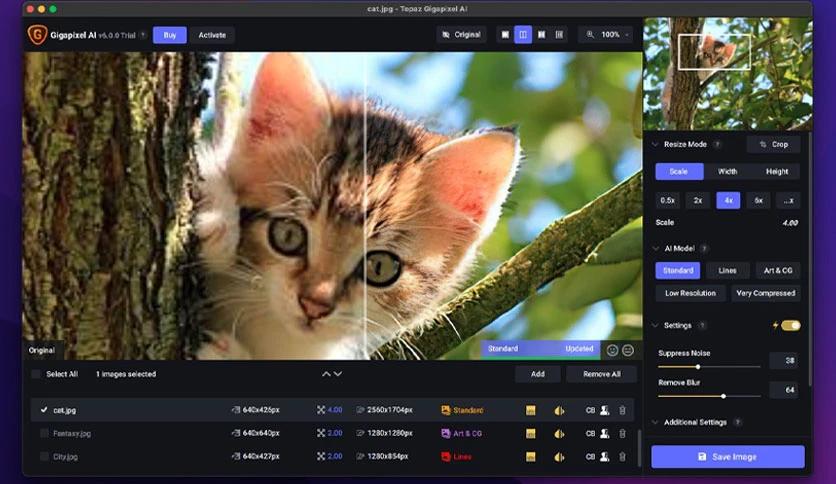
Task: Delete cat.jpg using its trash icon
Action: click(622, 410)
